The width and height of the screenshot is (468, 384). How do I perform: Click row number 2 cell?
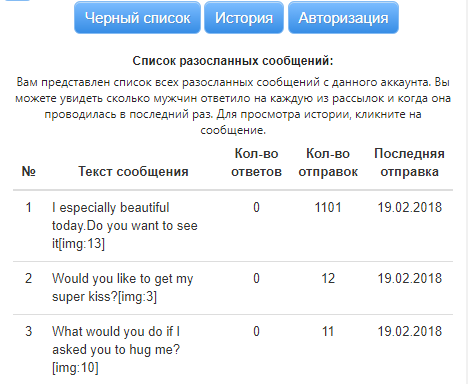(29, 278)
